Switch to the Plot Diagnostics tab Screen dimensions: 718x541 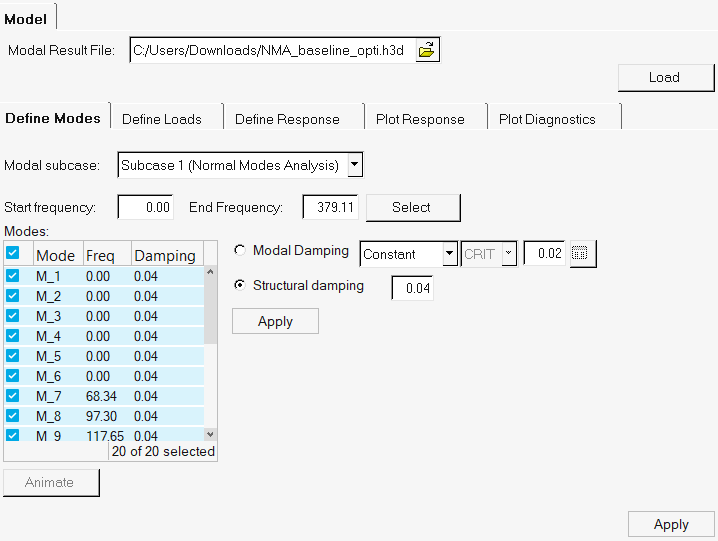[x=547, y=119]
